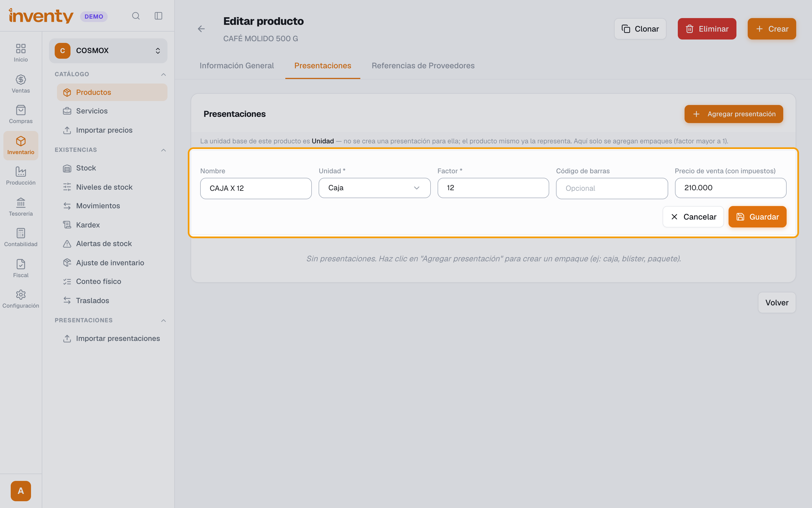Screen dimensions: 812x508
Task: Click the Nombre field with CAJA X 12
Action: click(x=256, y=189)
